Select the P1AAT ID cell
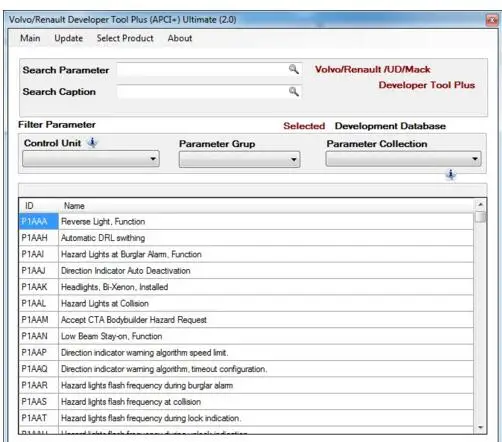Image resolution: width=502 pixels, height=442 pixels. pyautogui.click(x=39, y=418)
